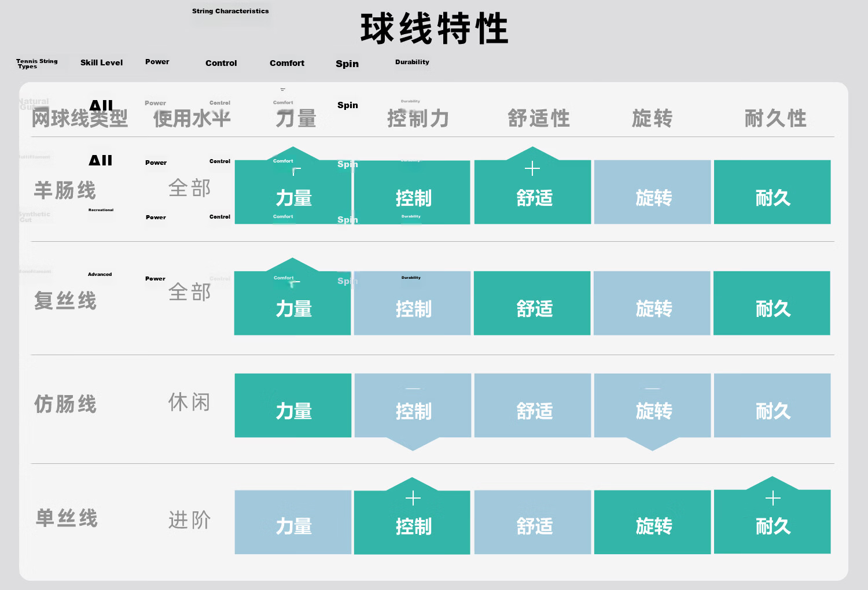Screen dimensions: 868x590
Task: Click the plus sign above 耐久 in 单丝线 row
Action: (x=773, y=498)
